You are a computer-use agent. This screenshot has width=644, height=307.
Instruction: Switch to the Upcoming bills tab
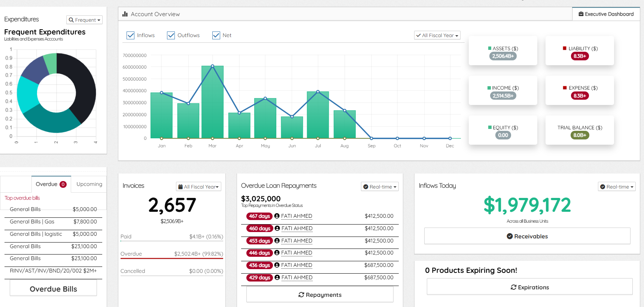click(89, 184)
